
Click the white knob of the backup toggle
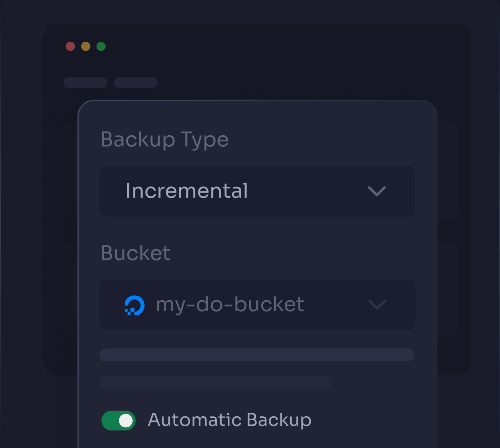click(126, 421)
